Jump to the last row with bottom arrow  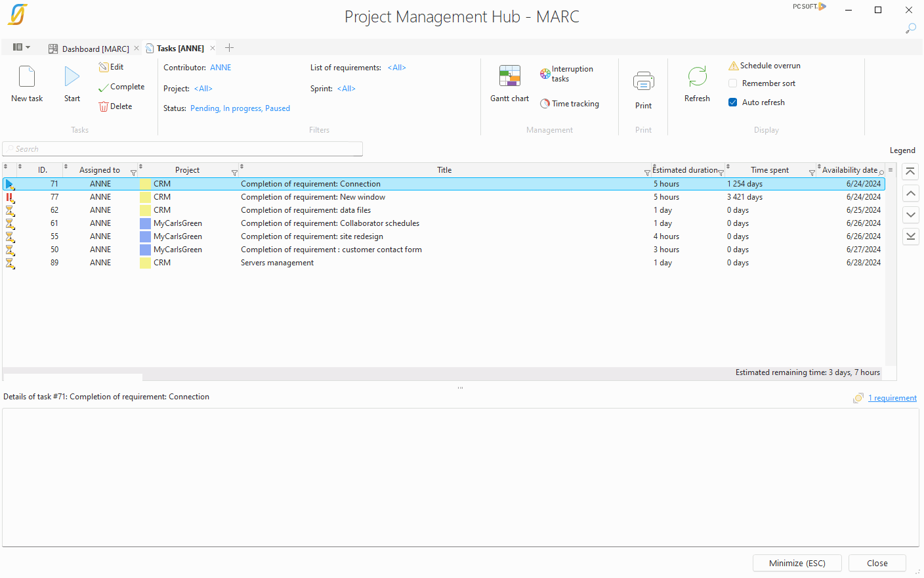pyautogui.click(x=910, y=236)
